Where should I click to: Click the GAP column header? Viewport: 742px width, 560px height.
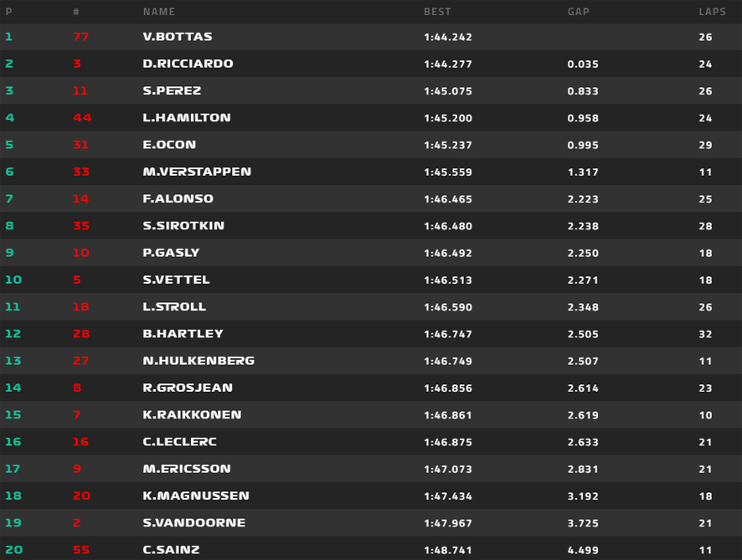(578, 12)
